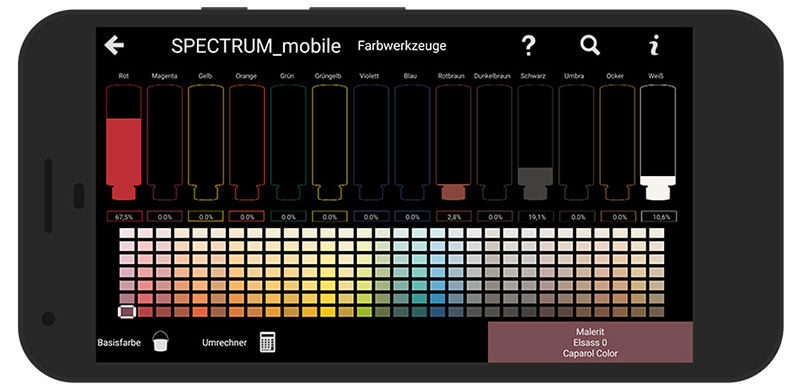The image size is (800, 392).
Task: Tap the Malerit Elsass 0 color panel
Action: [x=590, y=342]
